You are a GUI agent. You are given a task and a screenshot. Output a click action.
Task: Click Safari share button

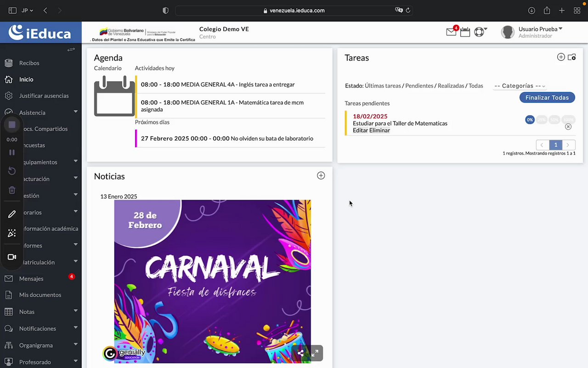pyautogui.click(x=547, y=10)
